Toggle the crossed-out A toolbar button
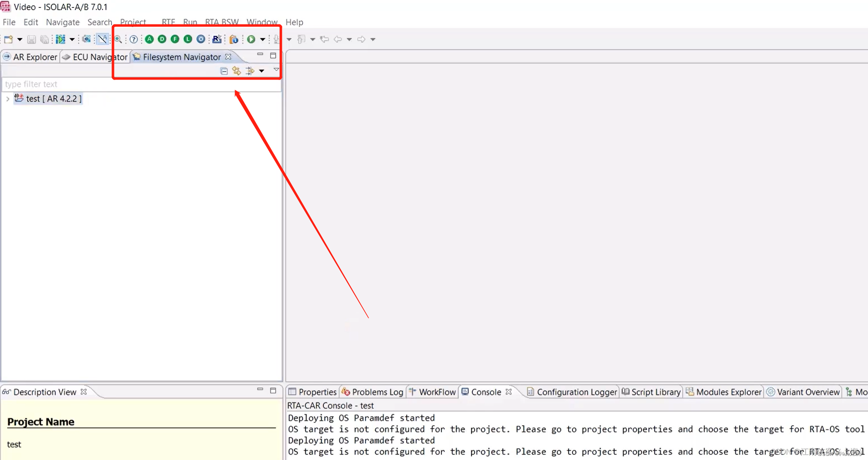This screenshot has height=460, width=868. point(102,39)
